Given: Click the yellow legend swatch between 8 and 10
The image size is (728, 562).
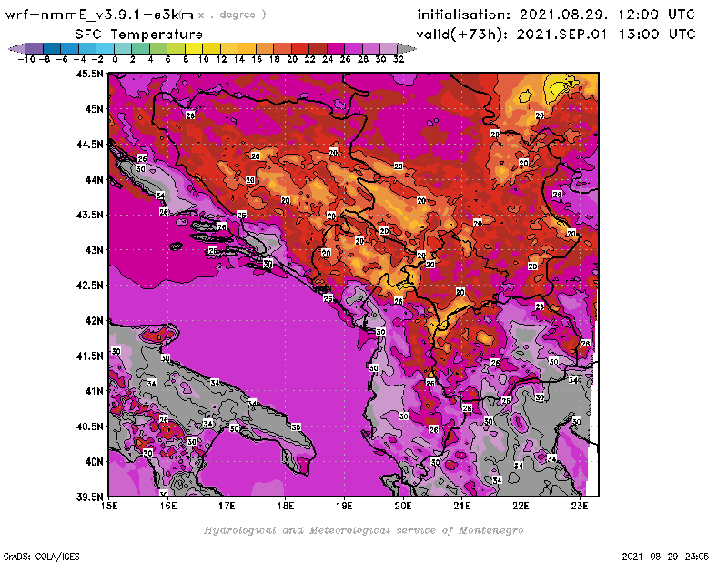Looking at the screenshot, I should [194, 49].
